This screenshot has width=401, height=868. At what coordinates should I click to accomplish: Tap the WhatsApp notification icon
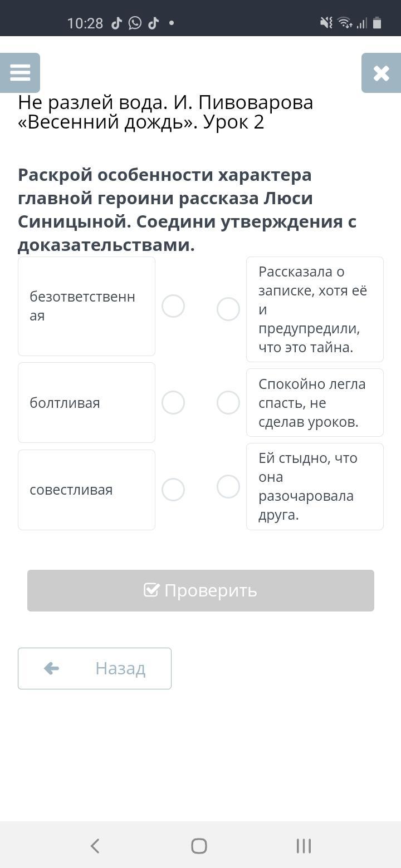(x=135, y=23)
